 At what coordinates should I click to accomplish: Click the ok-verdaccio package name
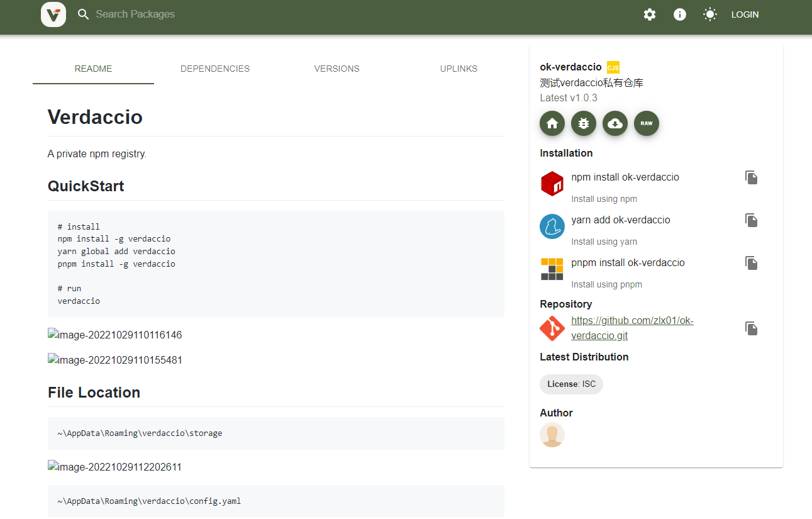(570, 67)
